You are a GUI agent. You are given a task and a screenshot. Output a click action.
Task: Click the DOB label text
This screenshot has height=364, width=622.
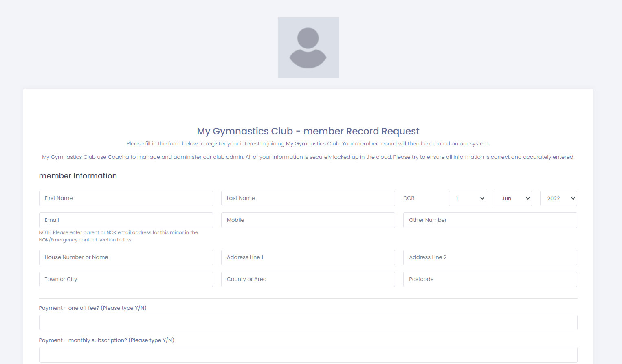409,198
